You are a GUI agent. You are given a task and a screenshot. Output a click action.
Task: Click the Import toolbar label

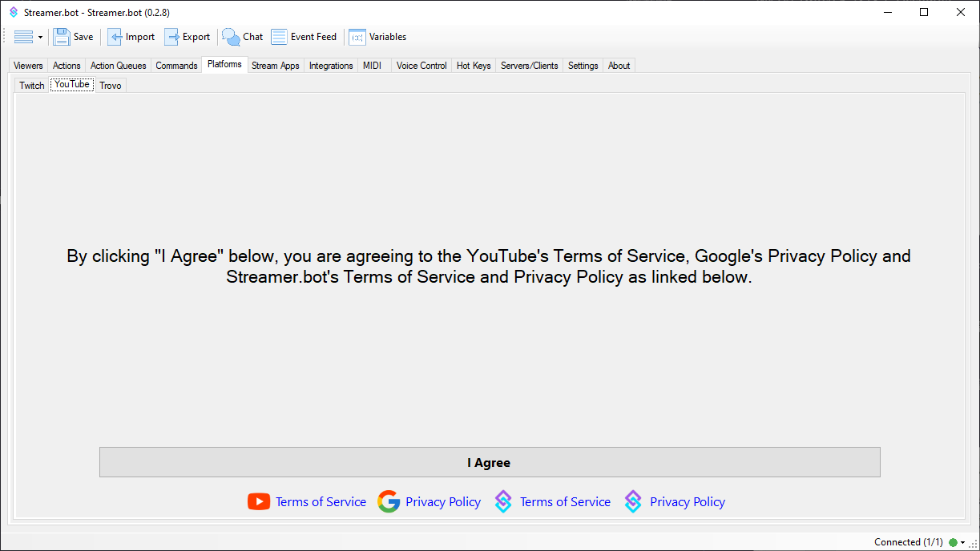point(140,37)
